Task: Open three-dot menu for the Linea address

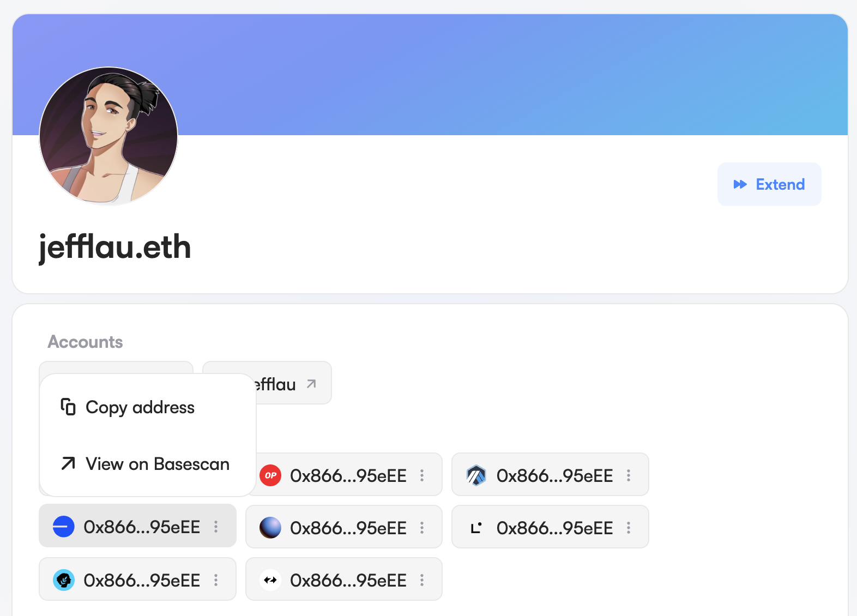Action: click(x=629, y=528)
